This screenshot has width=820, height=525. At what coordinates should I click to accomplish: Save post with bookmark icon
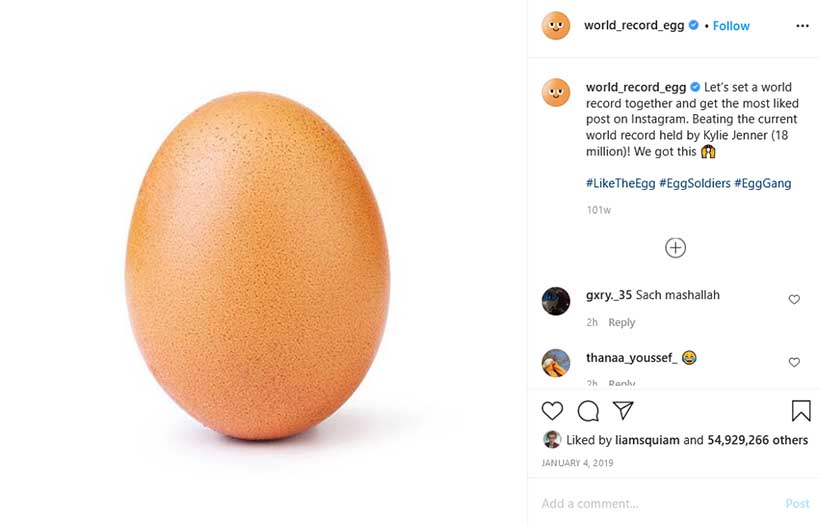800,411
